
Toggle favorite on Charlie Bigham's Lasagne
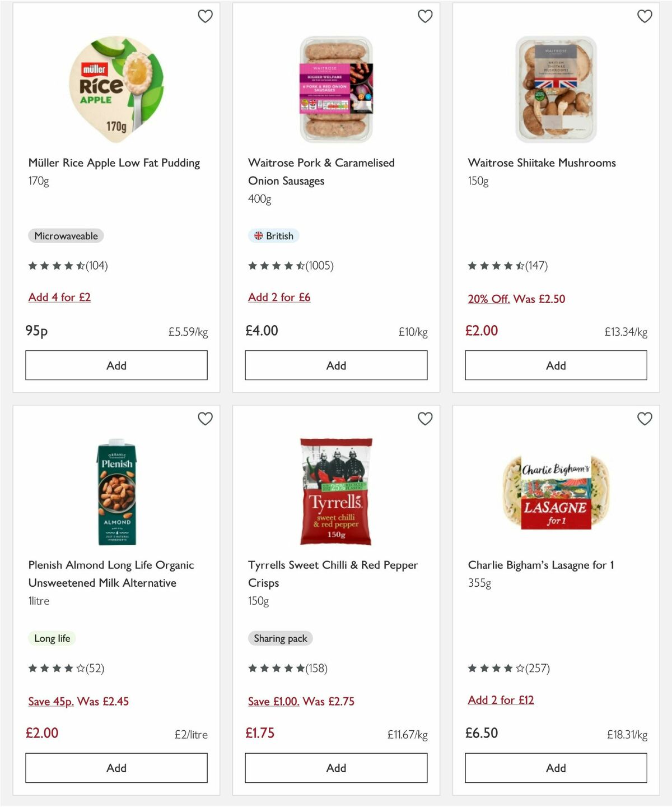coord(645,419)
